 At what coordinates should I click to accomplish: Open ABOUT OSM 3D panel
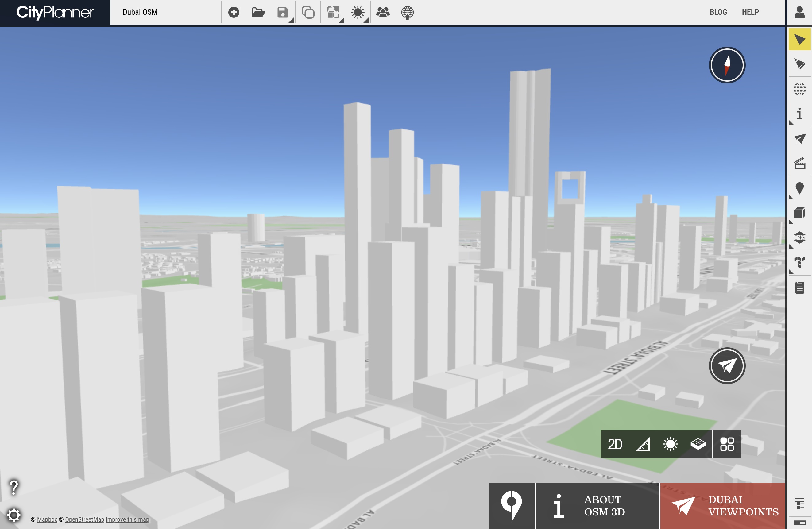tap(597, 506)
